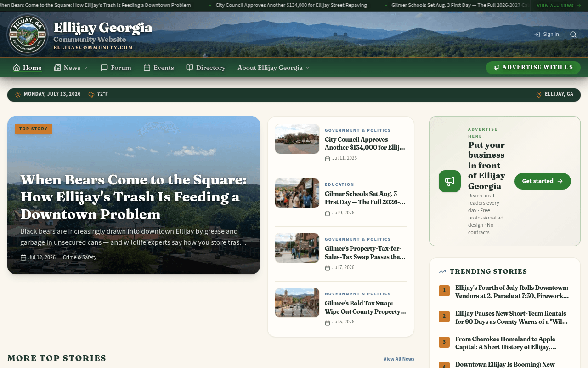Open the When Bears Come to the Square headline
The height and width of the screenshot is (368, 588).
tap(134, 197)
